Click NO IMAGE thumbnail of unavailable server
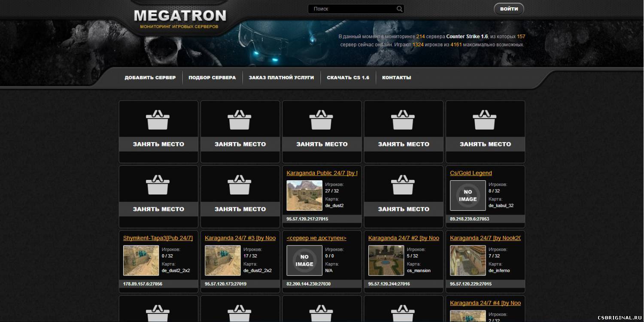This screenshot has height=322, width=644. [x=304, y=260]
